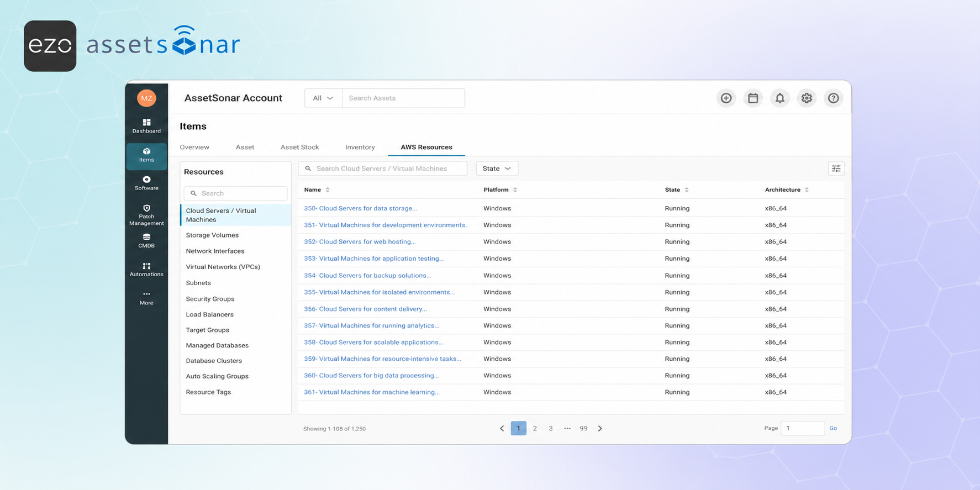Open 361- Virtual Machines for machine learning

pyautogui.click(x=371, y=392)
